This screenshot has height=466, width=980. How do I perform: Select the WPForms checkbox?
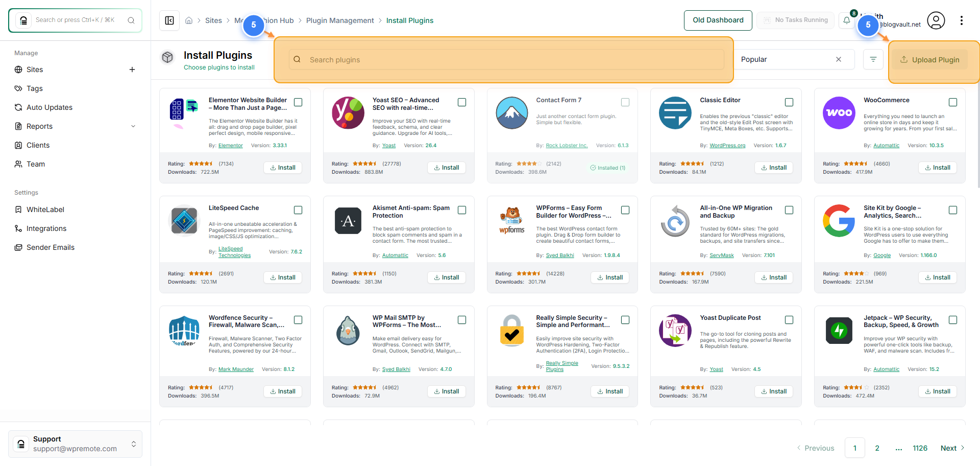coord(625,210)
